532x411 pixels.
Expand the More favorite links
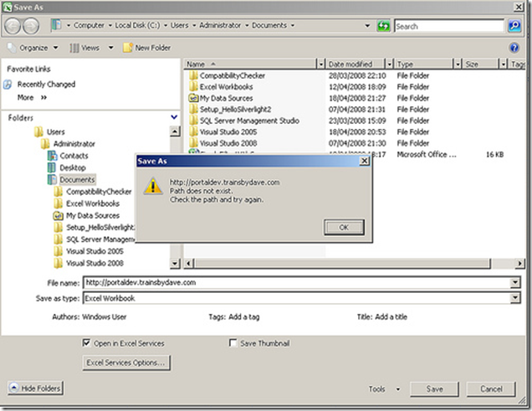point(32,98)
